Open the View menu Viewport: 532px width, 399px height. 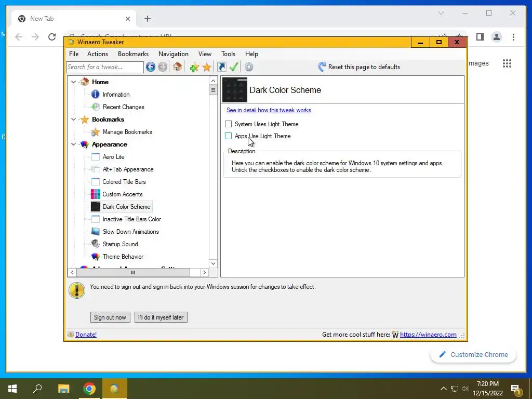[x=205, y=54]
